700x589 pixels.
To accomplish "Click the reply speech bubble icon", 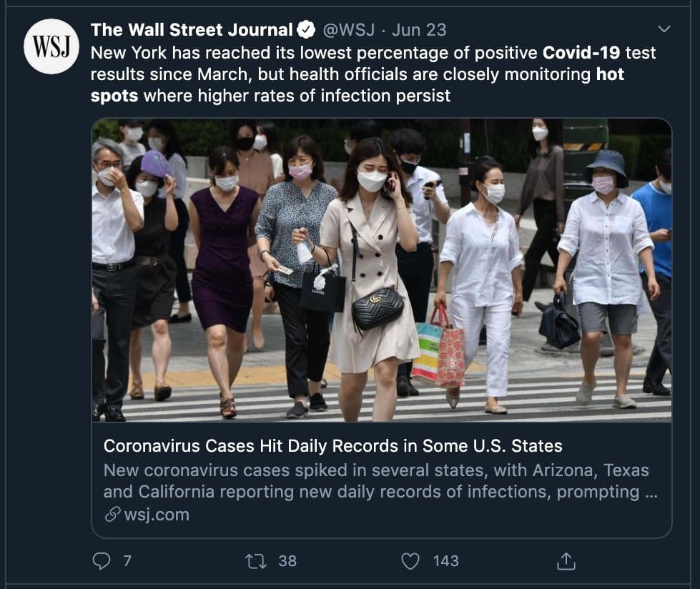I will pyautogui.click(x=102, y=561).
